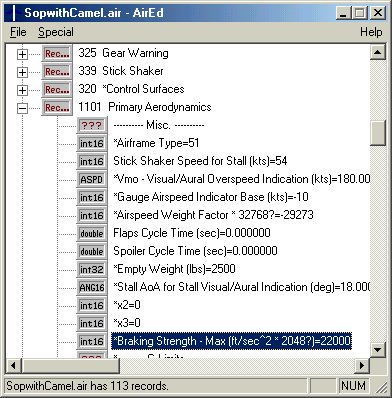Click vertical scrollbar up arrow
Viewport: 392px width, 398px height.
coord(378,52)
